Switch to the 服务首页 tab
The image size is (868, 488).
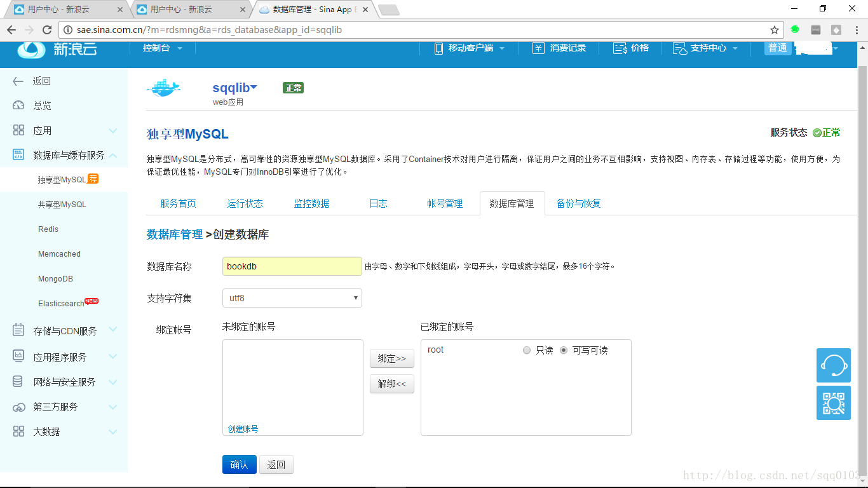(x=179, y=203)
